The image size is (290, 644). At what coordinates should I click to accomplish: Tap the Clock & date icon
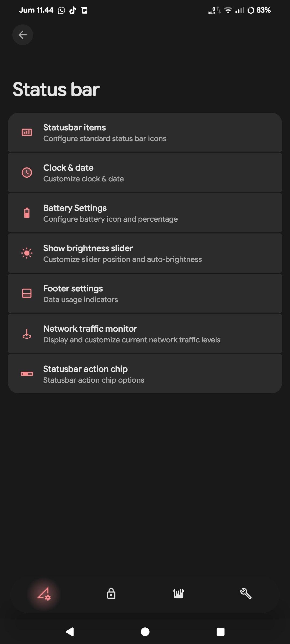(27, 173)
